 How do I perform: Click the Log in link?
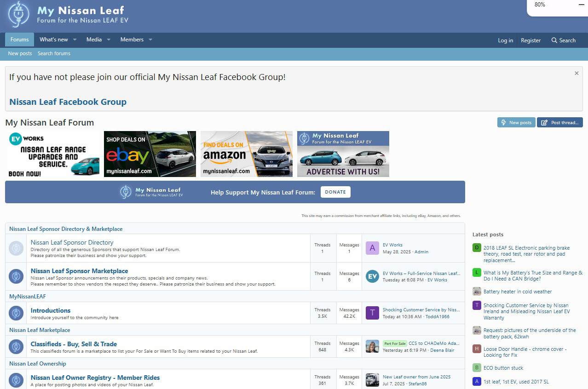(505, 40)
